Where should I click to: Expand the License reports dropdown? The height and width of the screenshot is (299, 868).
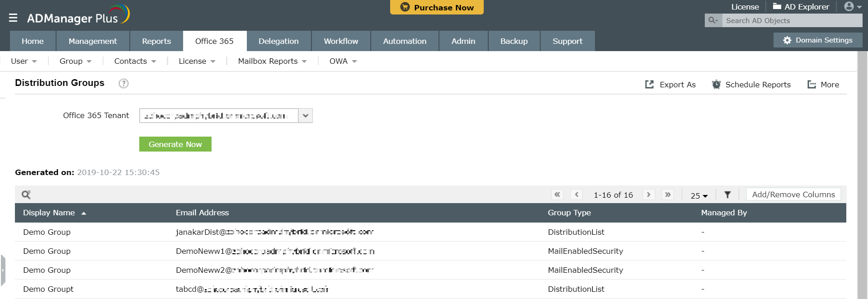tap(197, 61)
